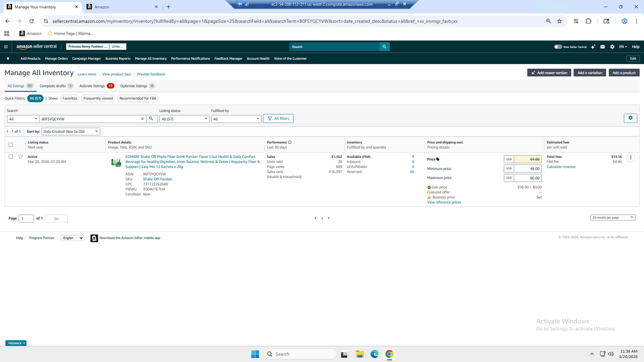Image resolution: width=644 pixels, height=362 pixels.
Task: Open the search field type dropdown showing All
Action: tap(23, 119)
